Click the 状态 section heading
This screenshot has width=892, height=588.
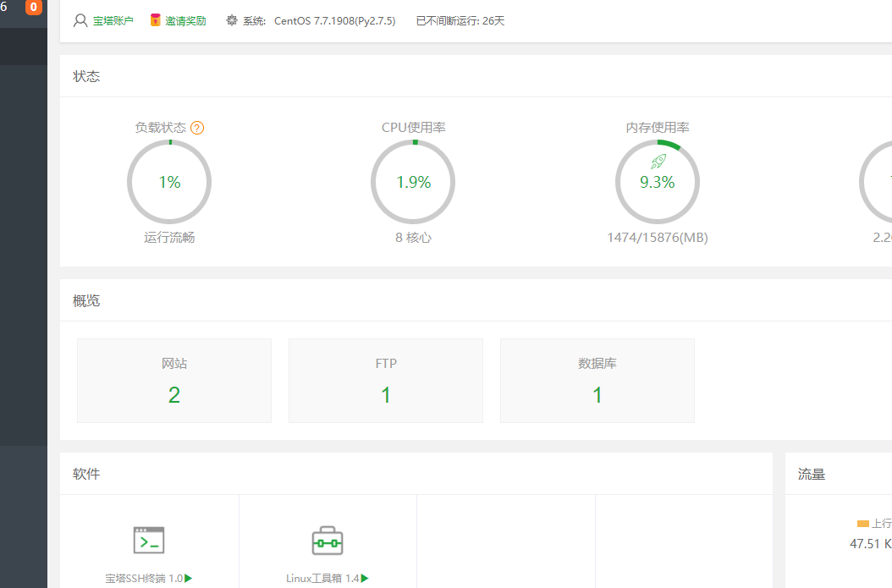point(86,76)
